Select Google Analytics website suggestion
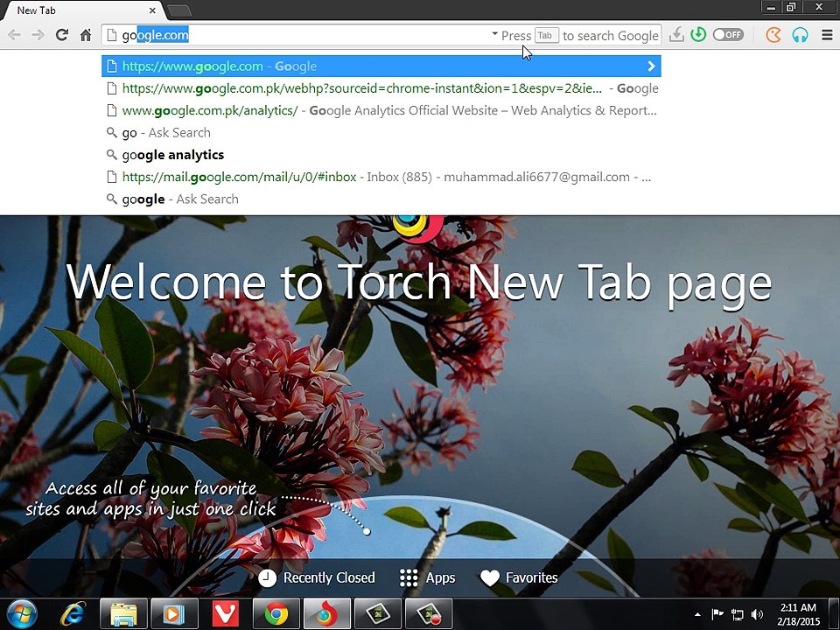This screenshot has height=630, width=840. click(x=381, y=110)
